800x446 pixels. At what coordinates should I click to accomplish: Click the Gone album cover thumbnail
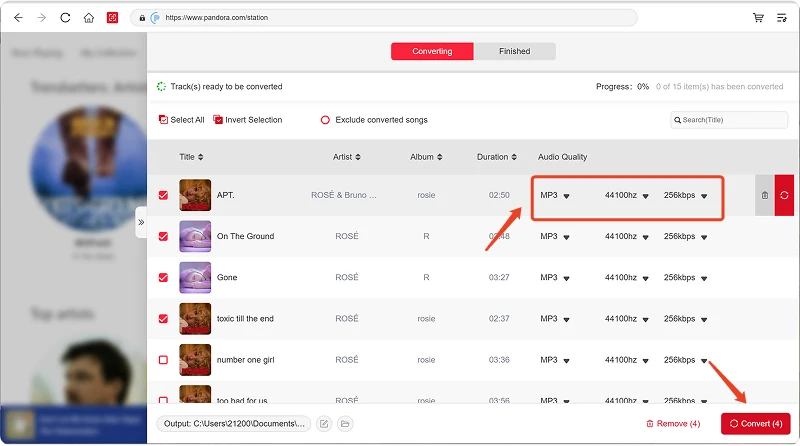coord(195,278)
